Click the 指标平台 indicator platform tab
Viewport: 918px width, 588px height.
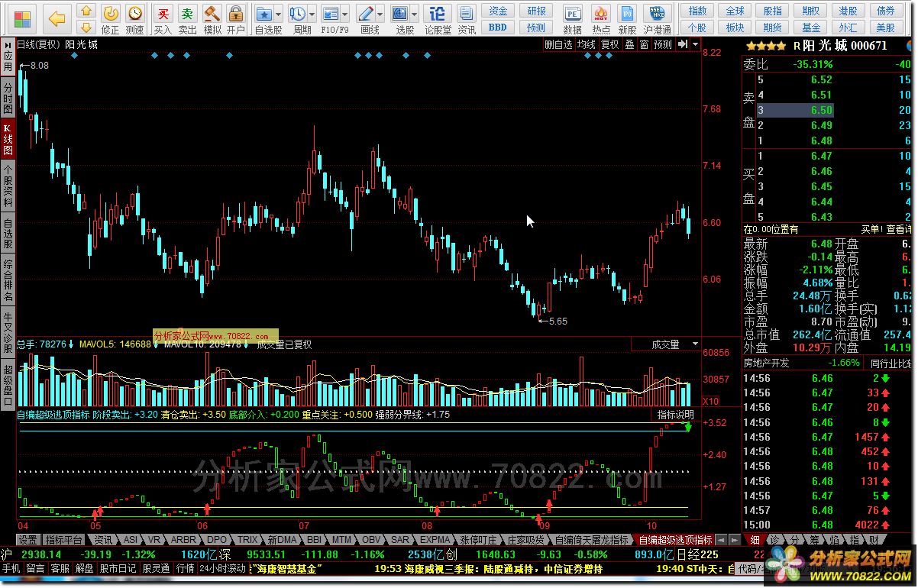63,539
